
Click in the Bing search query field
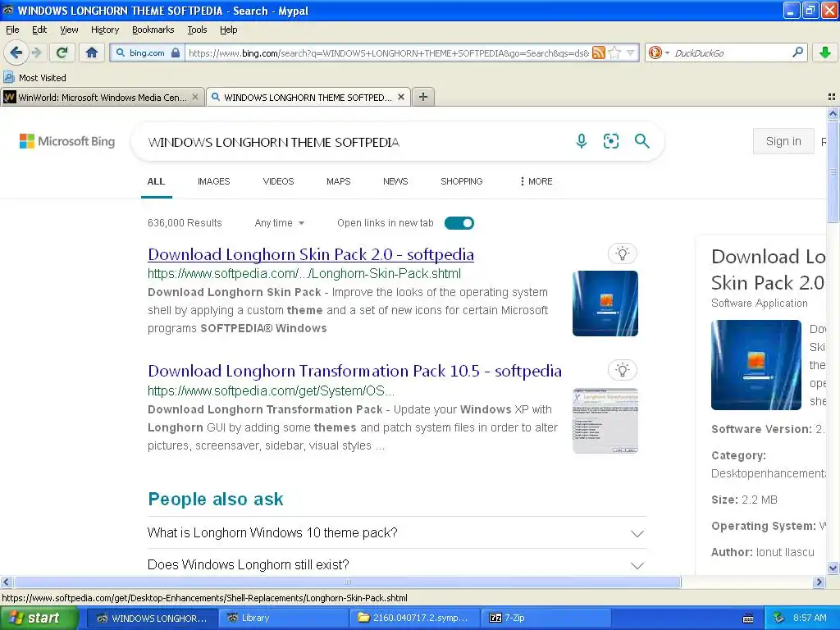354,142
